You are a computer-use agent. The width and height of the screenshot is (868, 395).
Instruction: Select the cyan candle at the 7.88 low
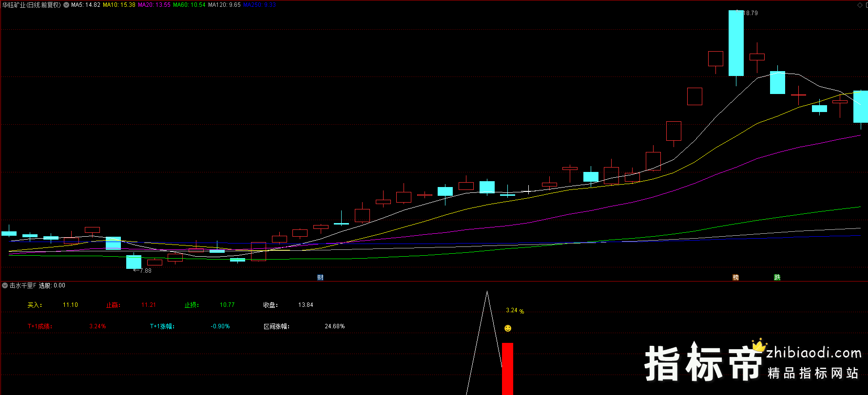point(134,262)
